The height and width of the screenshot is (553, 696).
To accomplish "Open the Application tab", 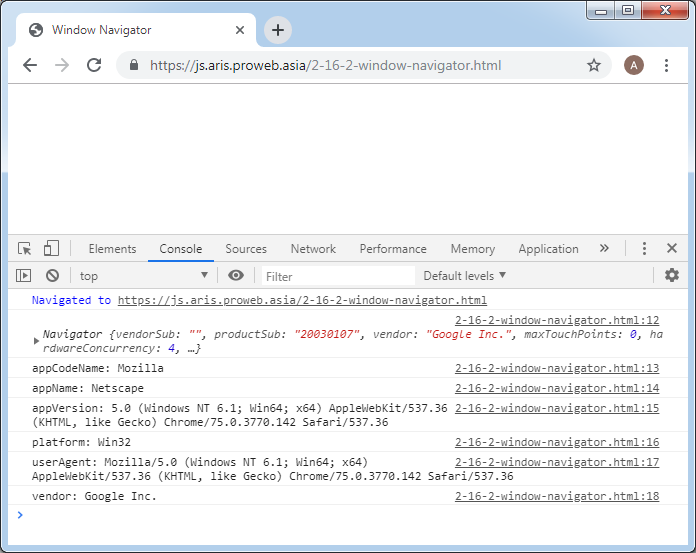I will [x=548, y=249].
